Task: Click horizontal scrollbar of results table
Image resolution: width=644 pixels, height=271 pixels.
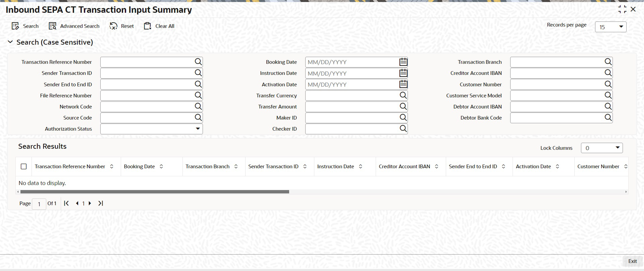Action: [x=155, y=192]
